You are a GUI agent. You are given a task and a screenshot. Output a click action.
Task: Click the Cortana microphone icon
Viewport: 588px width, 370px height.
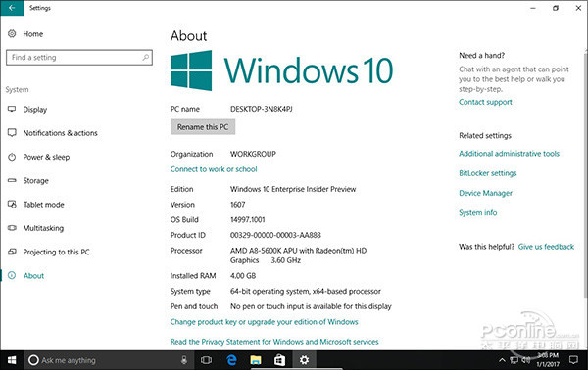point(184,360)
